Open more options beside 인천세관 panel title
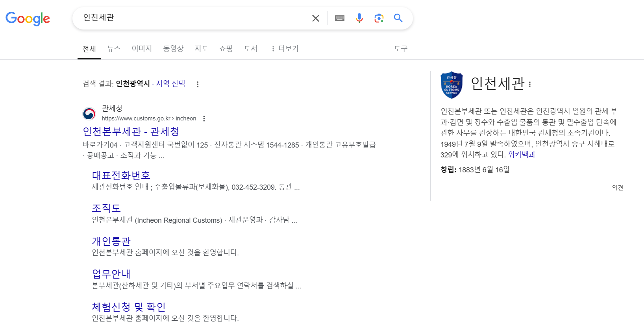The width and height of the screenshot is (644, 327). click(x=530, y=84)
